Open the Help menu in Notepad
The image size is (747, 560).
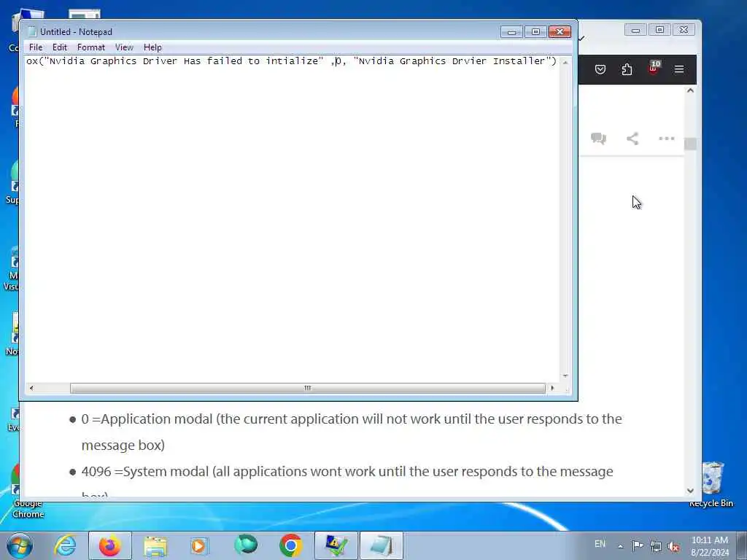point(152,47)
